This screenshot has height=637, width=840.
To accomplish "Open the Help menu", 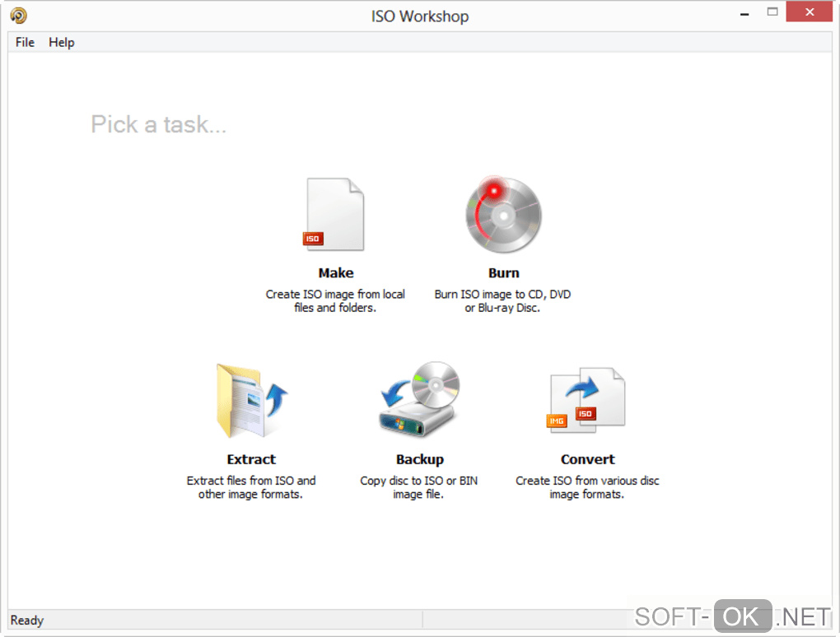I will coord(62,42).
